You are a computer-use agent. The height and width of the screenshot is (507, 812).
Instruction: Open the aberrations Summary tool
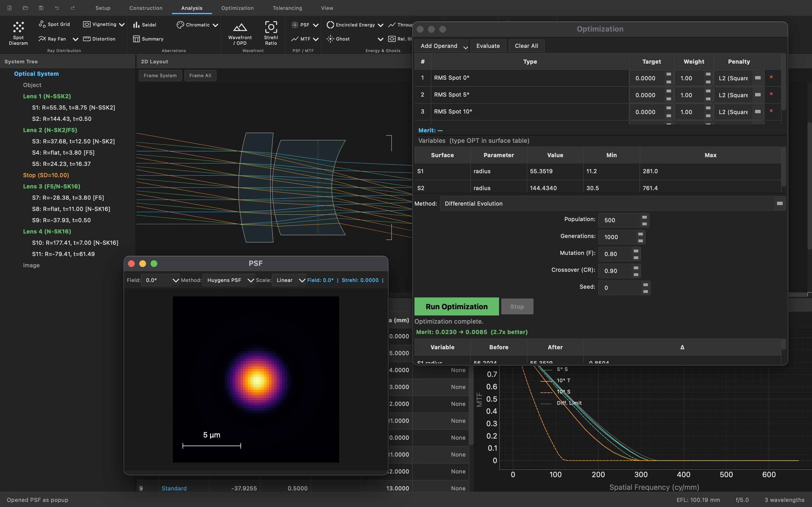[149, 39]
